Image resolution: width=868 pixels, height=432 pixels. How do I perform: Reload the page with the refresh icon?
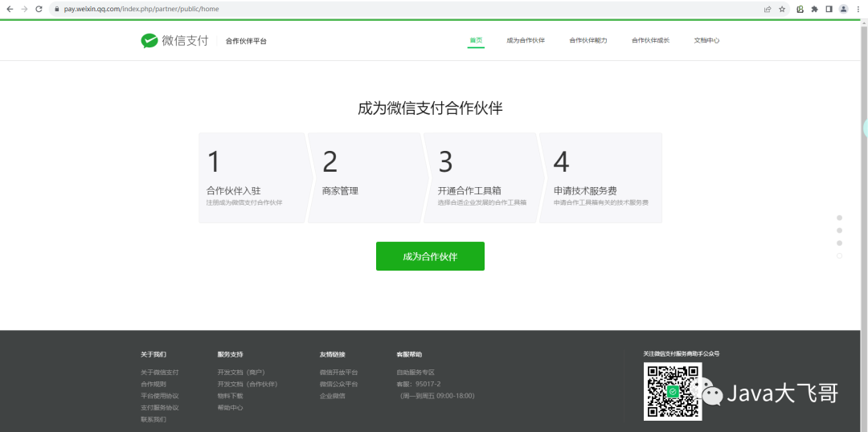click(39, 9)
